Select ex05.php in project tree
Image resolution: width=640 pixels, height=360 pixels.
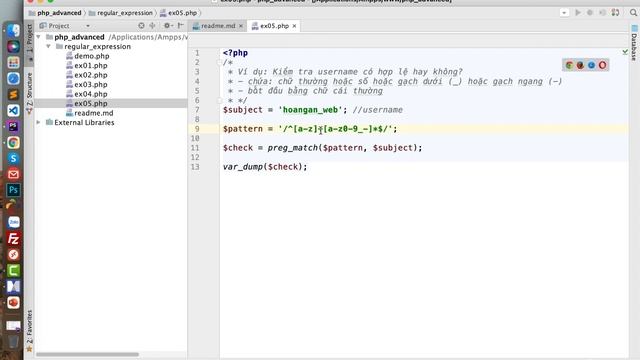coord(91,104)
